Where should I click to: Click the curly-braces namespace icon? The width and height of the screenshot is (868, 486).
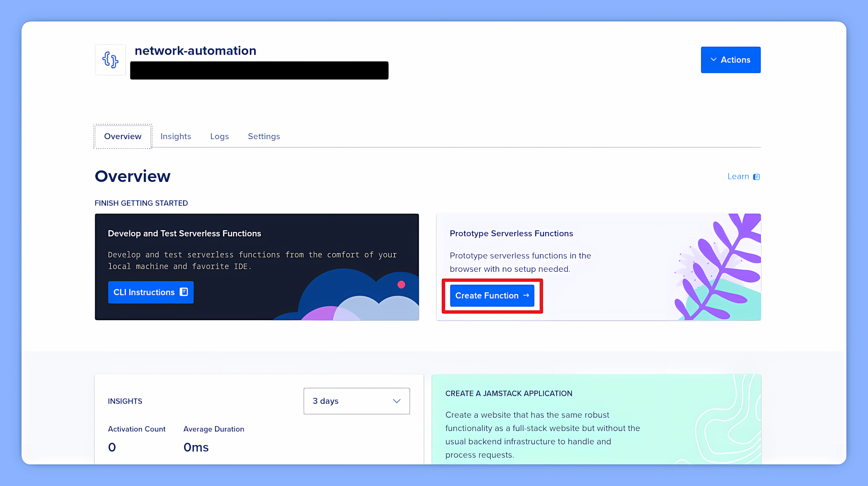point(110,60)
